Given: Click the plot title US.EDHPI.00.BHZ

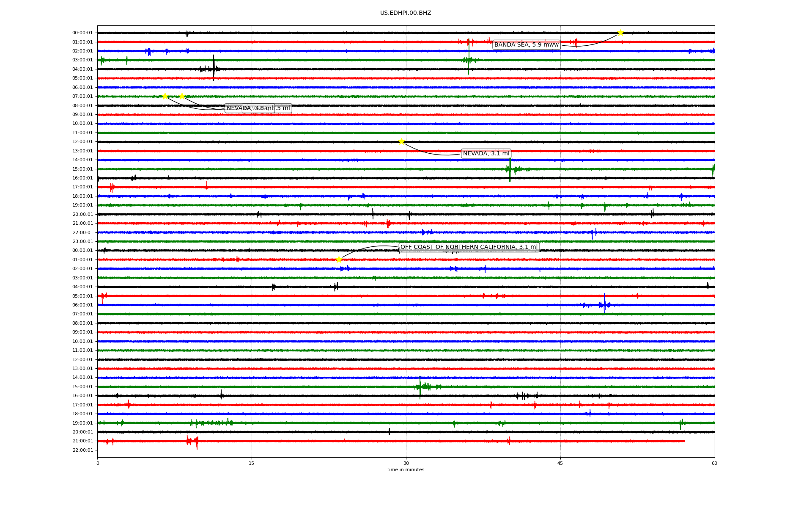Looking at the screenshot, I should [406, 13].
